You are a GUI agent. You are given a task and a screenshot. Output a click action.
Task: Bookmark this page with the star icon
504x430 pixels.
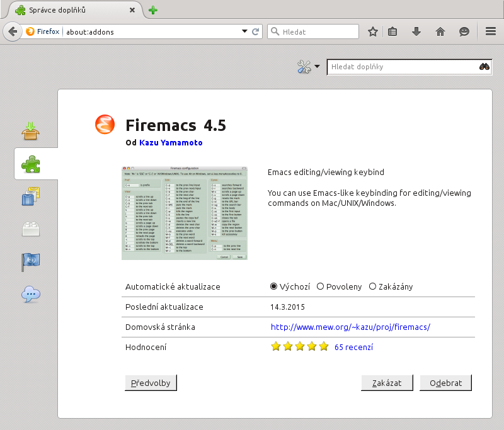[x=373, y=31]
